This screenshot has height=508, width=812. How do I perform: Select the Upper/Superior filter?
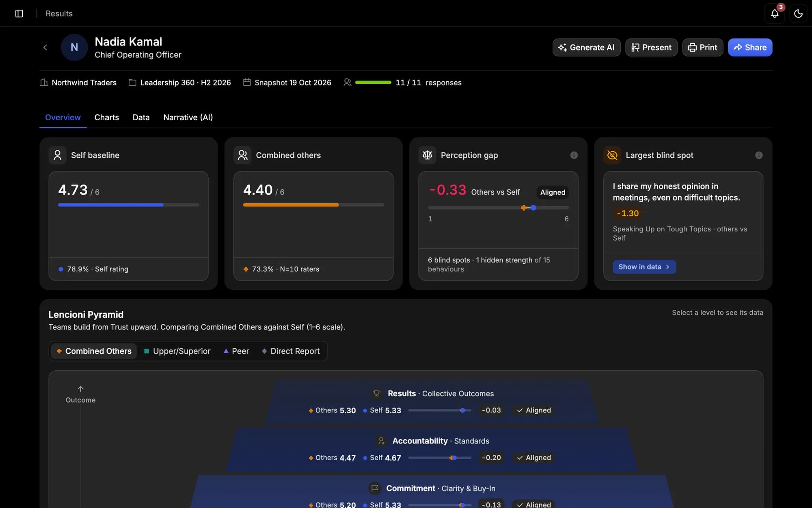[x=177, y=351]
